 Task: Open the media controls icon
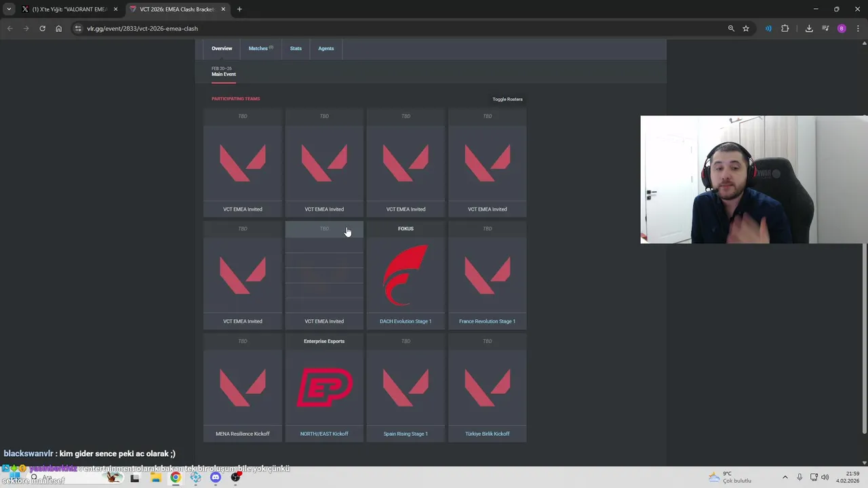[x=825, y=28]
